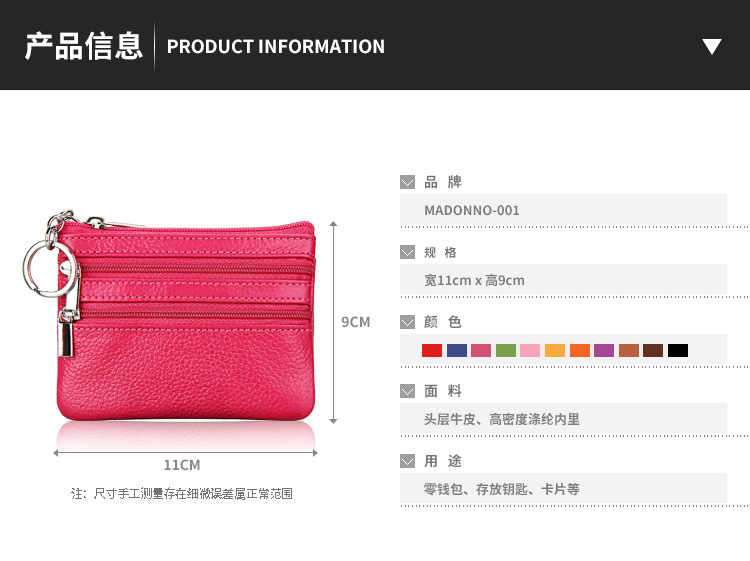Select the purple color swatch
Screen dimensions: 750x561
click(604, 351)
